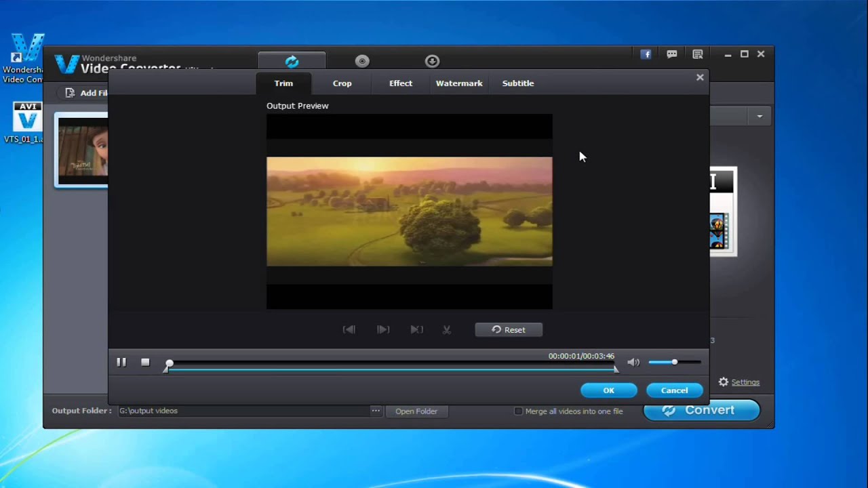This screenshot has width=868, height=488.
Task: Switch to the Crop tab
Action: click(342, 83)
